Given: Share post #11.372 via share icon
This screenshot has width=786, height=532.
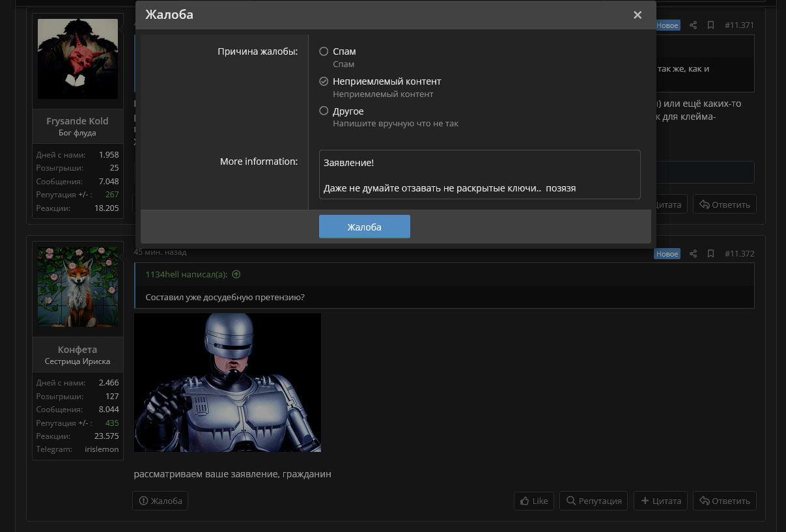Looking at the screenshot, I should 694,254.
